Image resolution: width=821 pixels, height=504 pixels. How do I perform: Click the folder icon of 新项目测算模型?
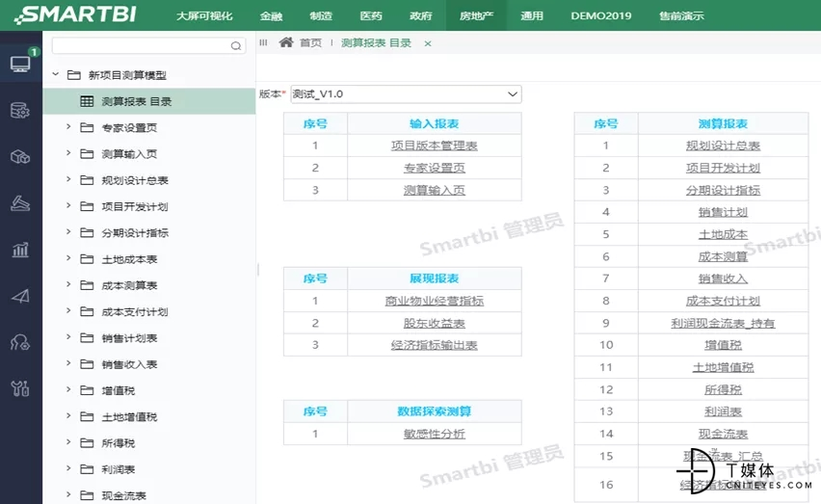pyautogui.click(x=74, y=75)
